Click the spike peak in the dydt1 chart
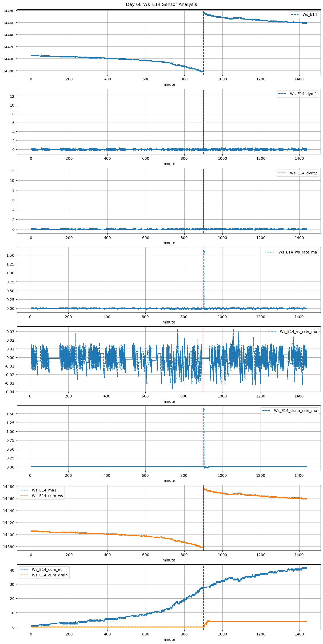Screen dimensions: 323x644 click(204, 92)
